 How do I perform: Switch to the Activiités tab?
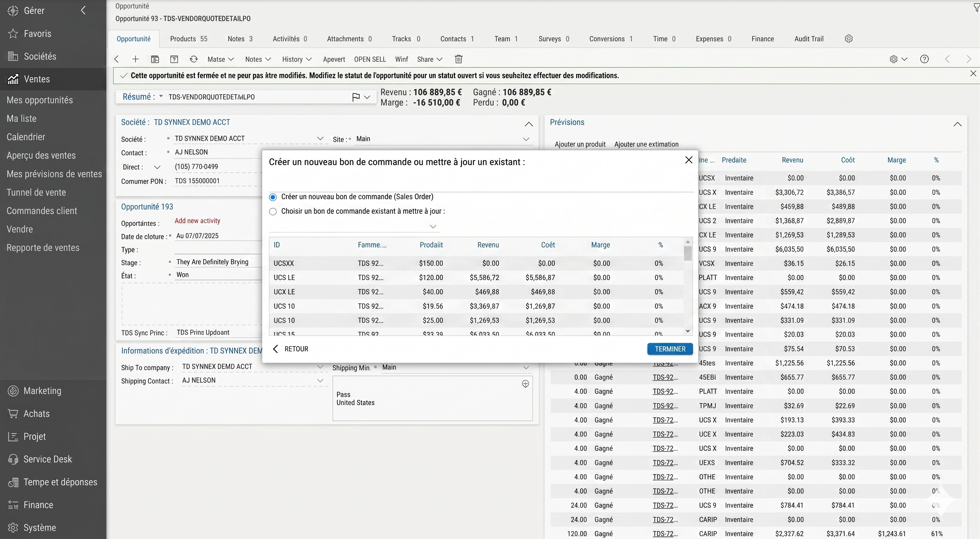(x=290, y=39)
